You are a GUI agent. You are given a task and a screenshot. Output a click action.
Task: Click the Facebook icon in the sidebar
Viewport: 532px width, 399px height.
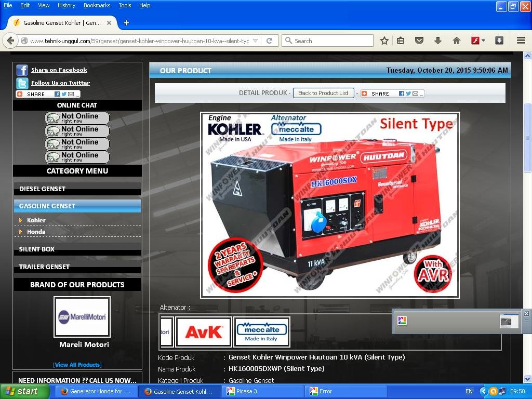click(22, 70)
